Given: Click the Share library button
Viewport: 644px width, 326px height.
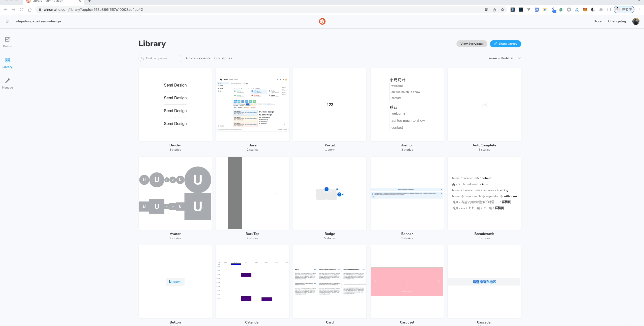Looking at the screenshot, I should pos(505,44).
